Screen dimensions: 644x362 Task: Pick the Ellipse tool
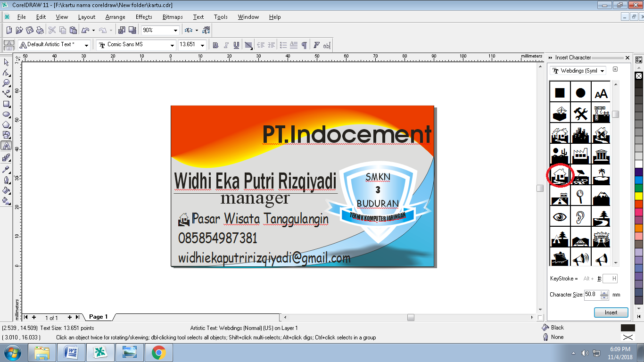[x=7, y=114]
